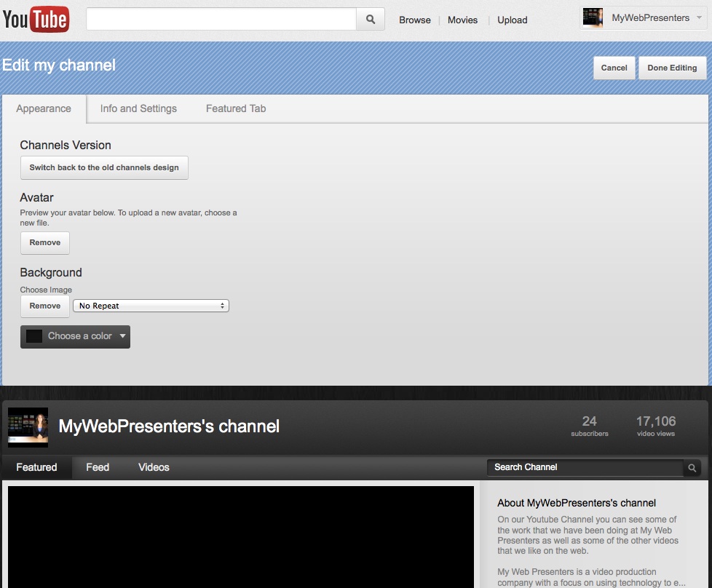The image size is (712, 588).
Task: Select the Appearance tab
Action: point(44,108)
